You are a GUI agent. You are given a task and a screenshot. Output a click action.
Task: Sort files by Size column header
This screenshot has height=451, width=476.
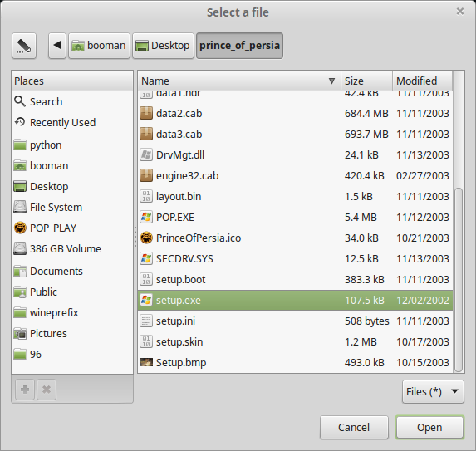pos(366,81)
